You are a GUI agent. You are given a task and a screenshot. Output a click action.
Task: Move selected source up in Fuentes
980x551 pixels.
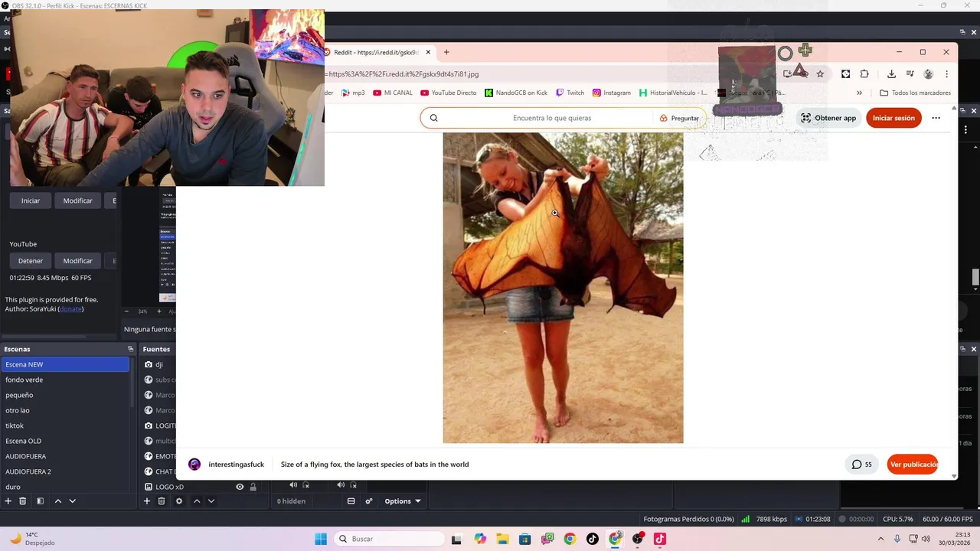pos(197,501)
